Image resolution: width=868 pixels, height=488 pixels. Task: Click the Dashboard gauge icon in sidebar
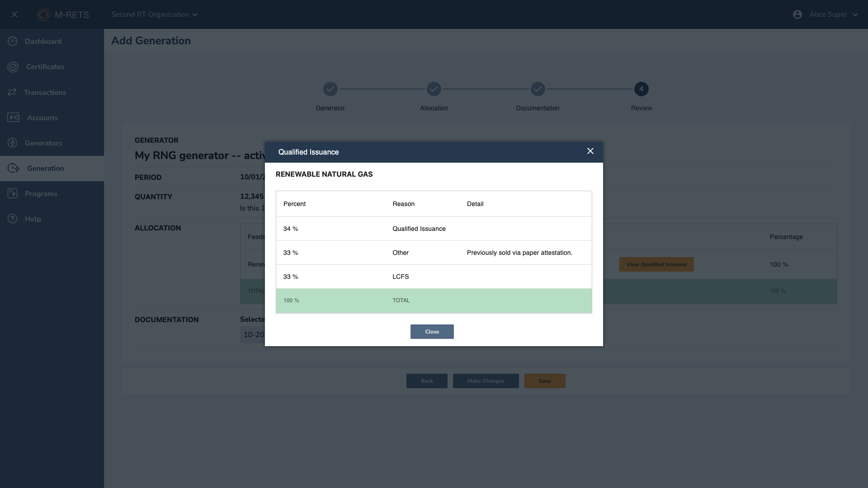(13, 41)
